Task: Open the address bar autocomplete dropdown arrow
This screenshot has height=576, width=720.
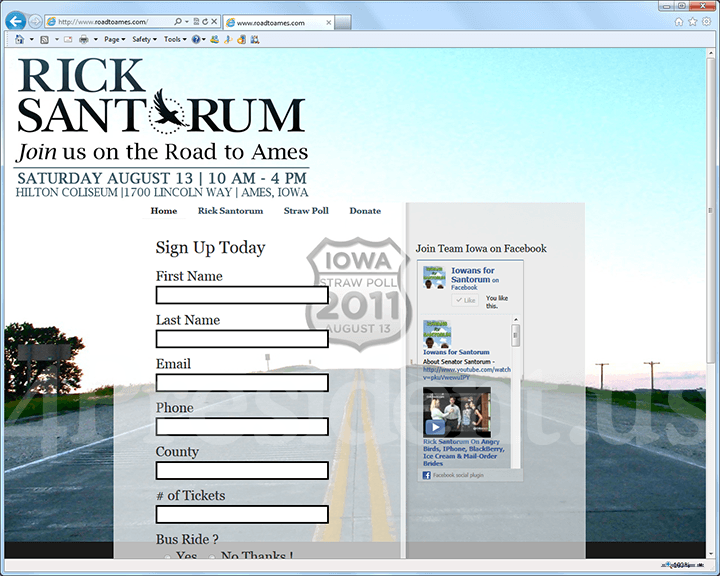Action: 186,22
